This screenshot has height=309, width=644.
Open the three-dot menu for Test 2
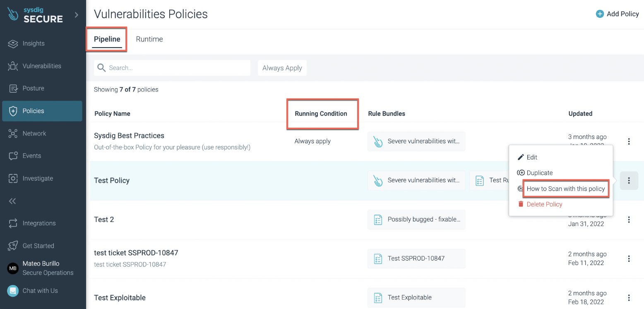(629, 220)
